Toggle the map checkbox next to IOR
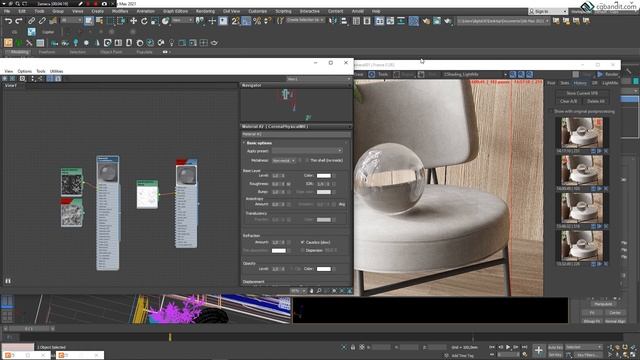The image size is (640, 360). tap(334, 184)
